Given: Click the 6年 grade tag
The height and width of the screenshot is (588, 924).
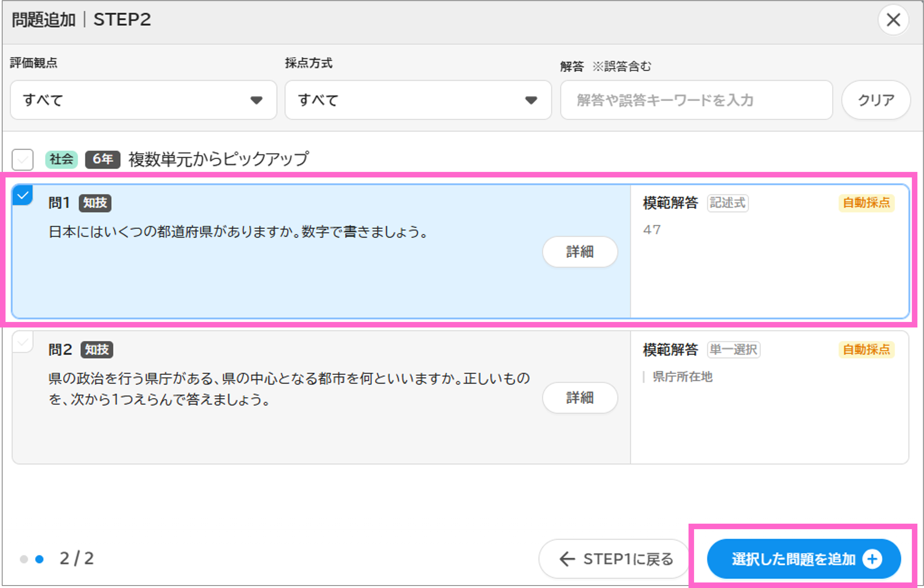Looking at the screenshot, I should pyautogui.click(x=103, y=159).
